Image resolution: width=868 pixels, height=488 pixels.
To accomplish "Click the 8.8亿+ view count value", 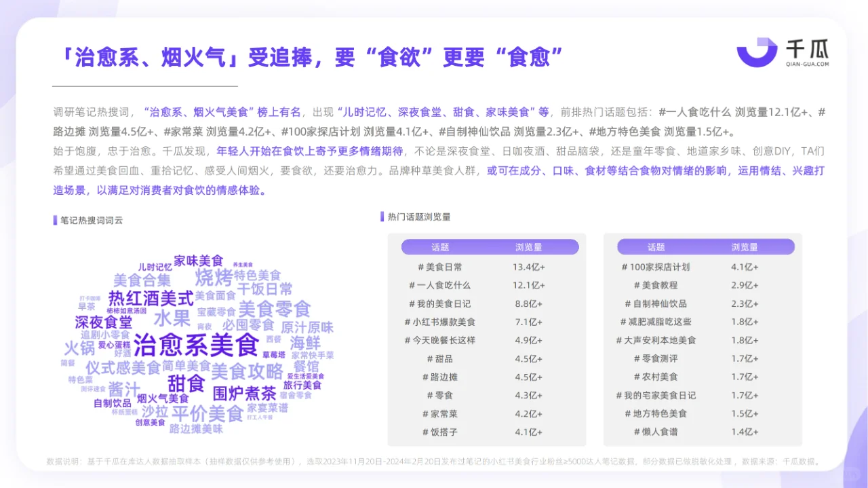I will [529, 303].
